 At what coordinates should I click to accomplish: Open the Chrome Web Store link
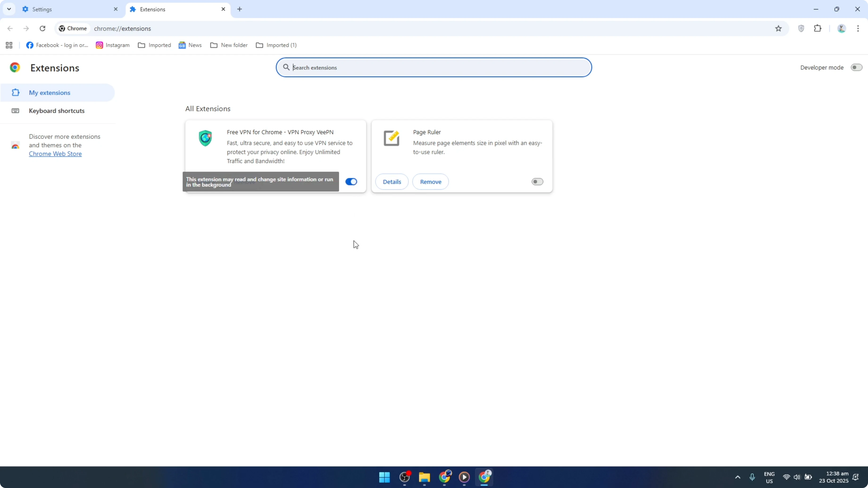tap(55, 153)
